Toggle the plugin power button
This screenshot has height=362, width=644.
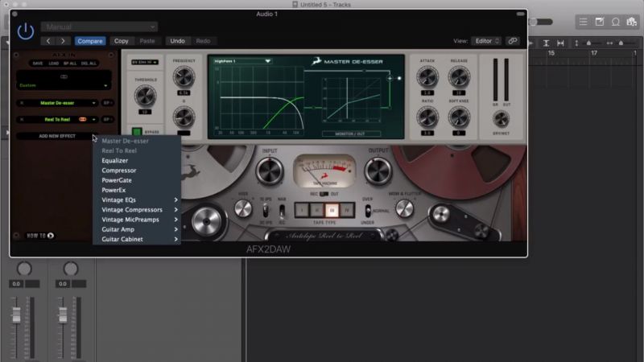pos(26,31)
